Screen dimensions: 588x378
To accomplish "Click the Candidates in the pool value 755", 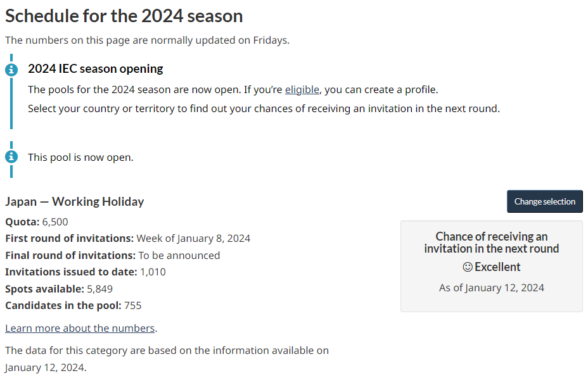I will (133, 306).
